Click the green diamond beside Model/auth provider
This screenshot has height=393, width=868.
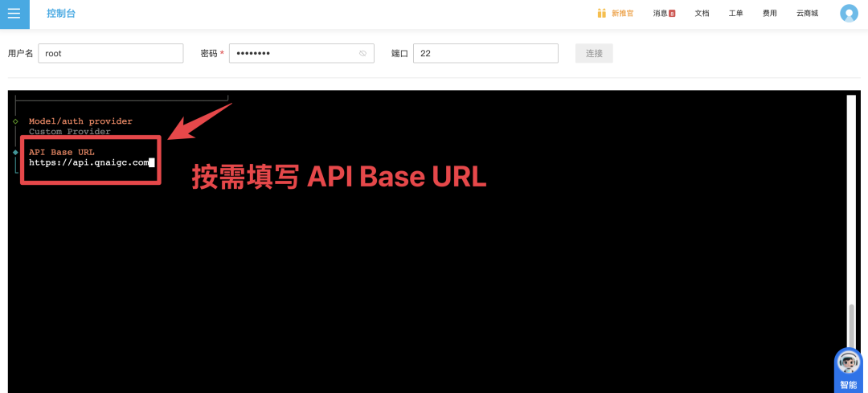(x=15, y=121)
